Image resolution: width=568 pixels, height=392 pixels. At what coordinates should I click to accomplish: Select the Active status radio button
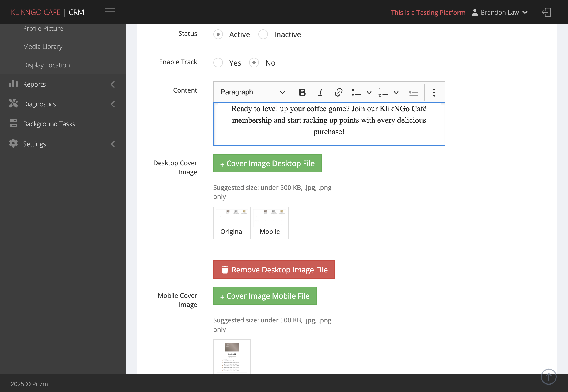[x=218, y=34]
